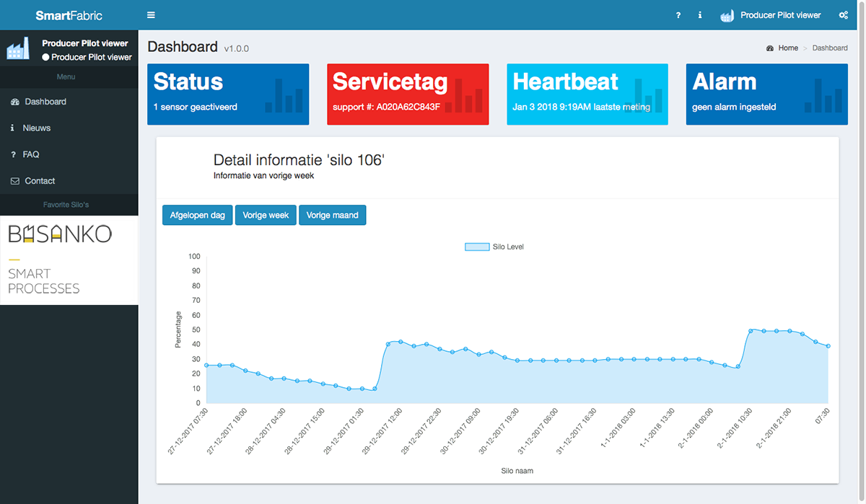Click the Afgelopen dag button
Viewport: 866px width, 504px height.
tap(197, 215)
